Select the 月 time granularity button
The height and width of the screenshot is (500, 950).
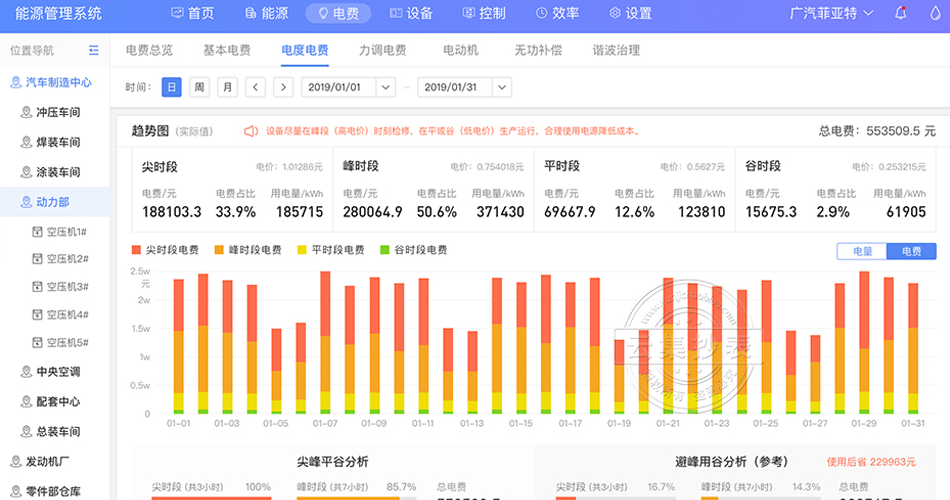227,87
